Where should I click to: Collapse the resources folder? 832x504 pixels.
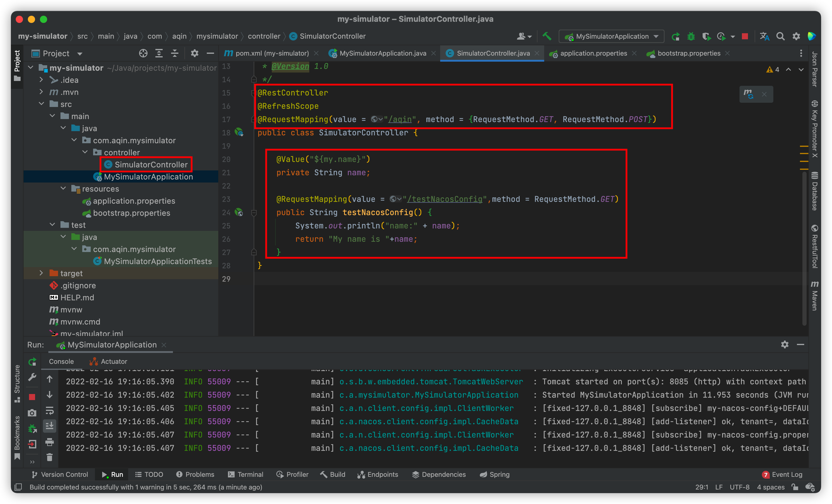(x=63, y=188)
